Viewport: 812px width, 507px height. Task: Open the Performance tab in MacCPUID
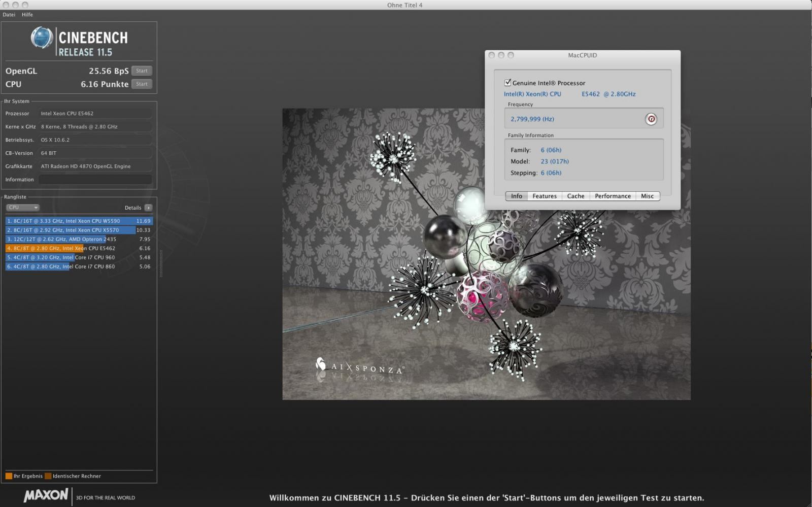tap(613, 196)
